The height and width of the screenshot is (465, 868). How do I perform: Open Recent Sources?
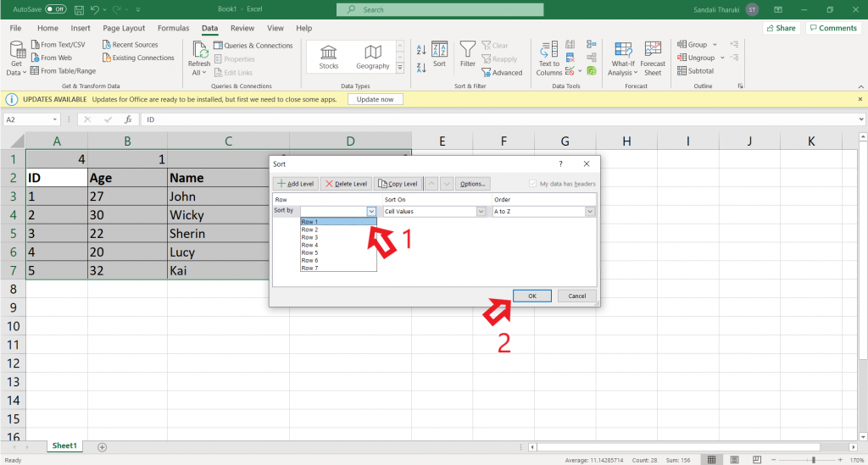(130, 45)
